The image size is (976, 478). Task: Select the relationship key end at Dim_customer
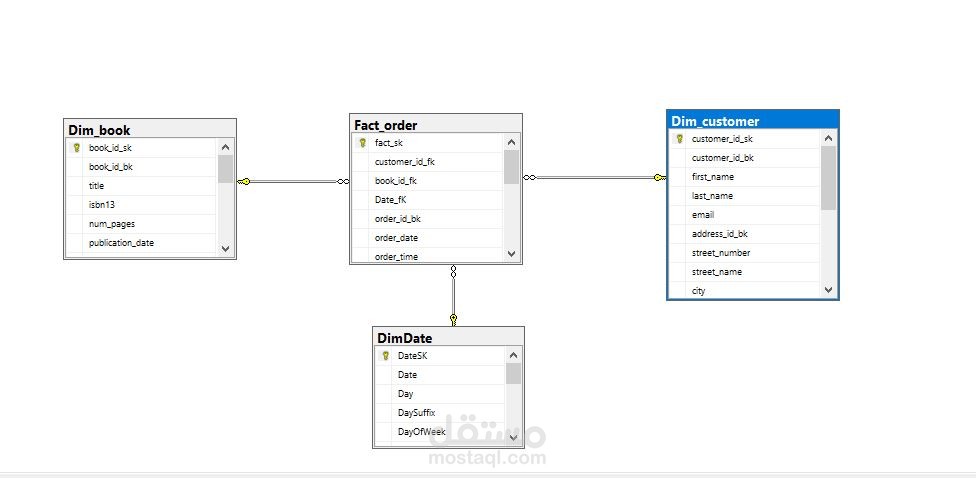660,177
